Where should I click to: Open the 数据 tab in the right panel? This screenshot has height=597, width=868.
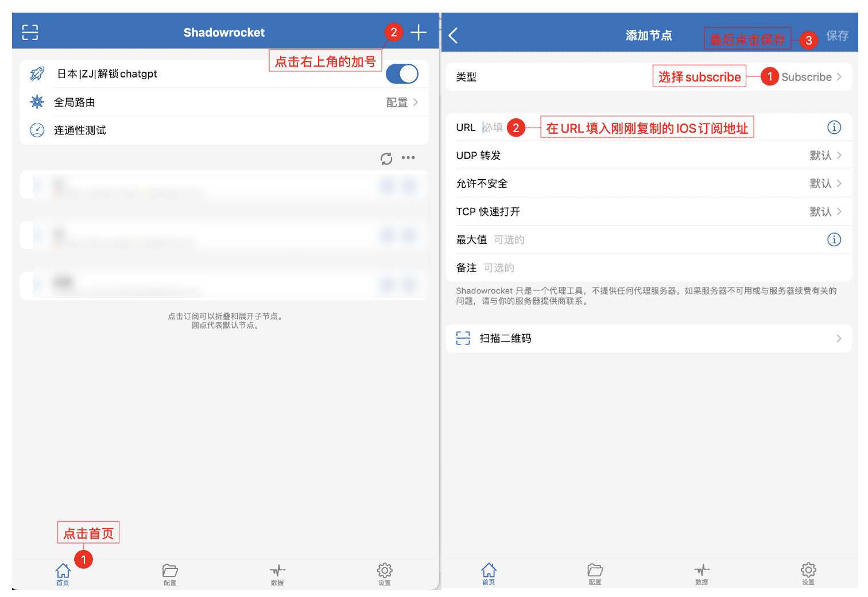(x=702, y=573)
